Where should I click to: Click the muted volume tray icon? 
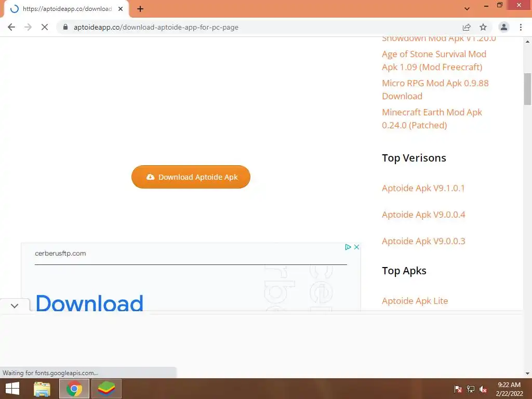(x=483, y=389)
